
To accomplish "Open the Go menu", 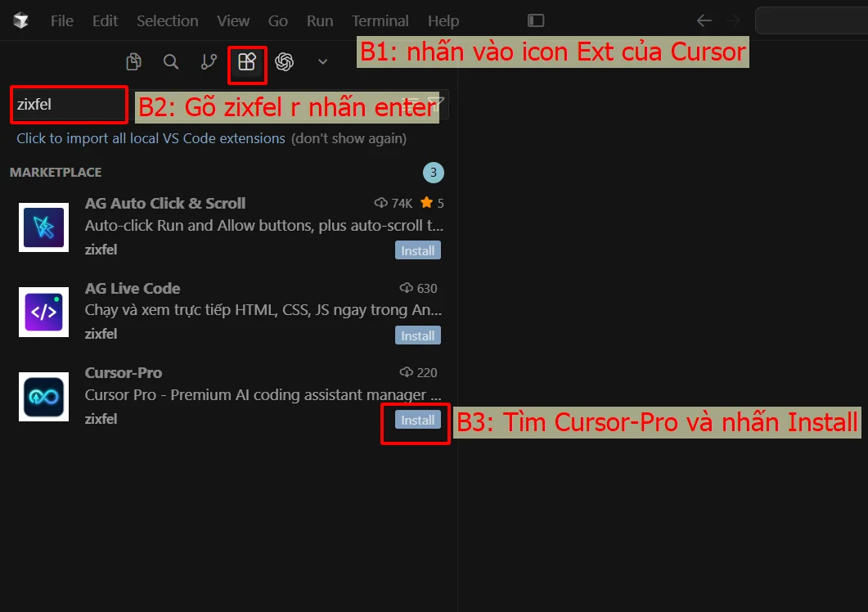I will pos(278,21).
